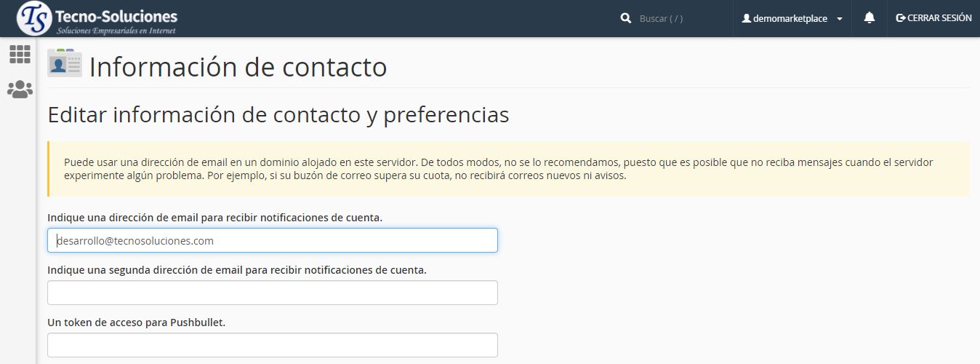980x364 pixels.
Task: Click the Tecno-Soluciones brand name text
Action: pyautogui.click(x=116, y=15)
